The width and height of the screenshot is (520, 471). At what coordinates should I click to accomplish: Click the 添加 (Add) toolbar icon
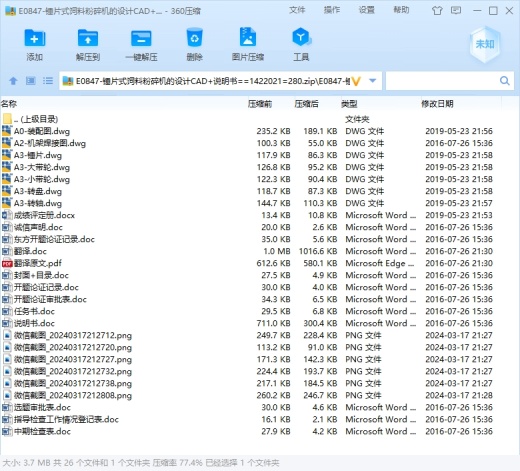(34, 38)
